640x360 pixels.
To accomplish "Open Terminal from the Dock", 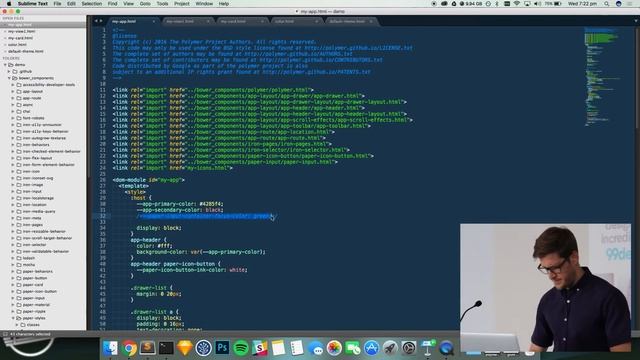I will click(x=166, y=348).
